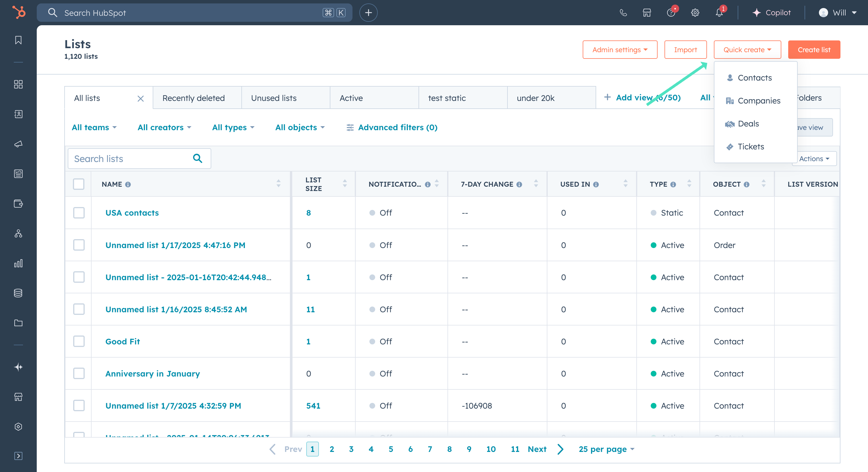Open the Admin settings dropdown

(620, 50)
